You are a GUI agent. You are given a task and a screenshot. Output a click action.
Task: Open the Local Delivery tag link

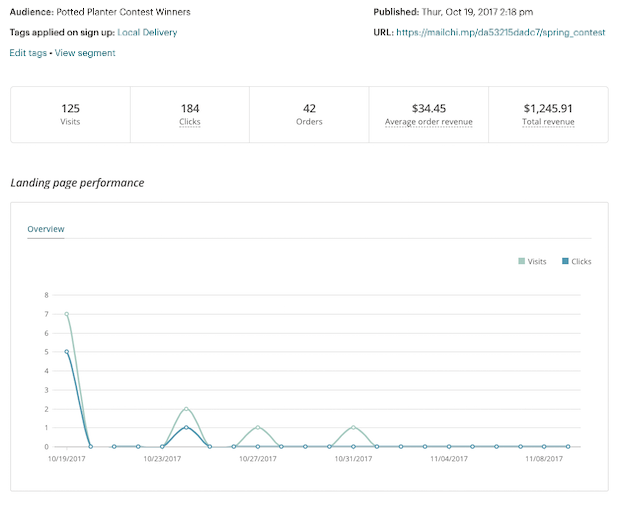[147, 32]
